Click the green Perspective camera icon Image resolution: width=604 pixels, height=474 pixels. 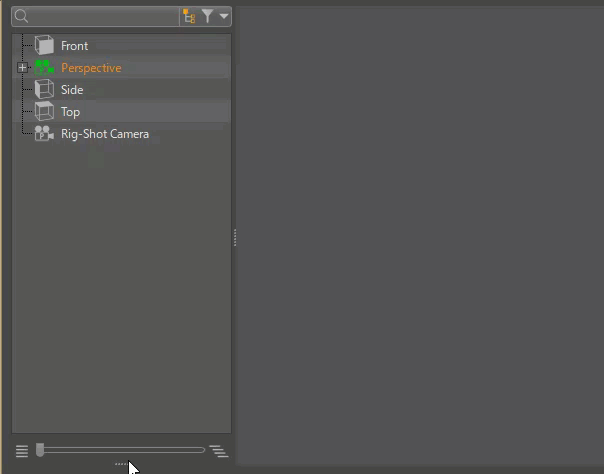click(x=44, y=67)
